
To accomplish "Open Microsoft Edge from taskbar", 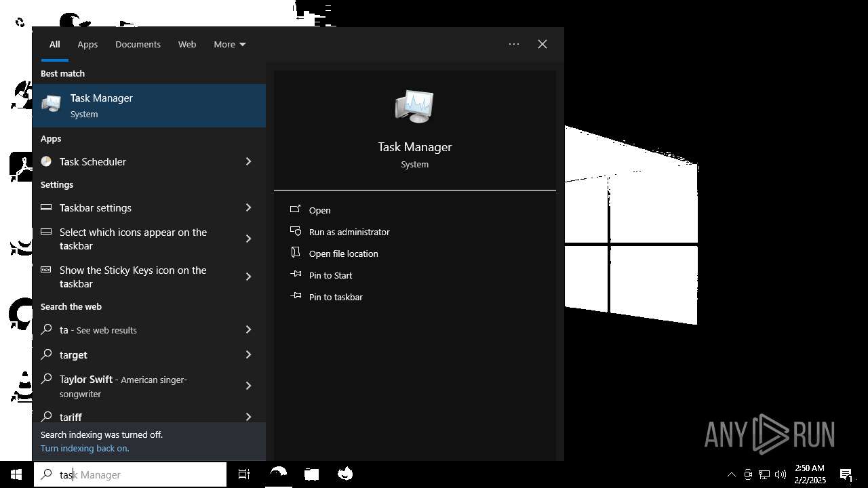I will (279, 474).
